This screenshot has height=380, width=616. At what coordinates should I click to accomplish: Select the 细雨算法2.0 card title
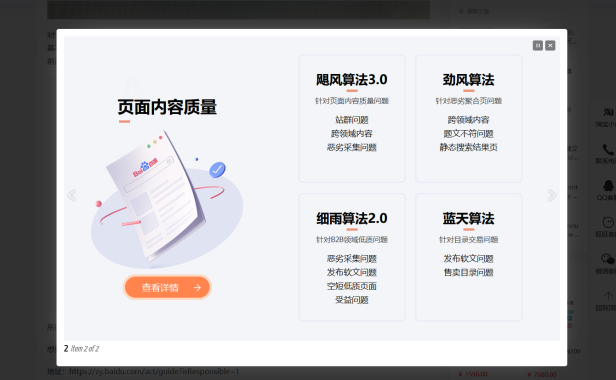[352, 218]
